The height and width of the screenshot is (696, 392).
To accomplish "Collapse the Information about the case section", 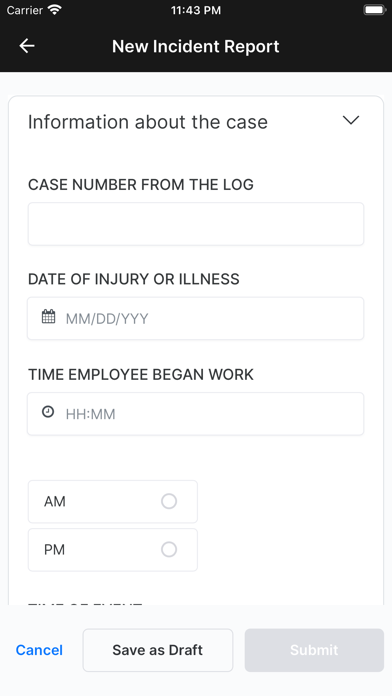I will click(x=351, y=120).
